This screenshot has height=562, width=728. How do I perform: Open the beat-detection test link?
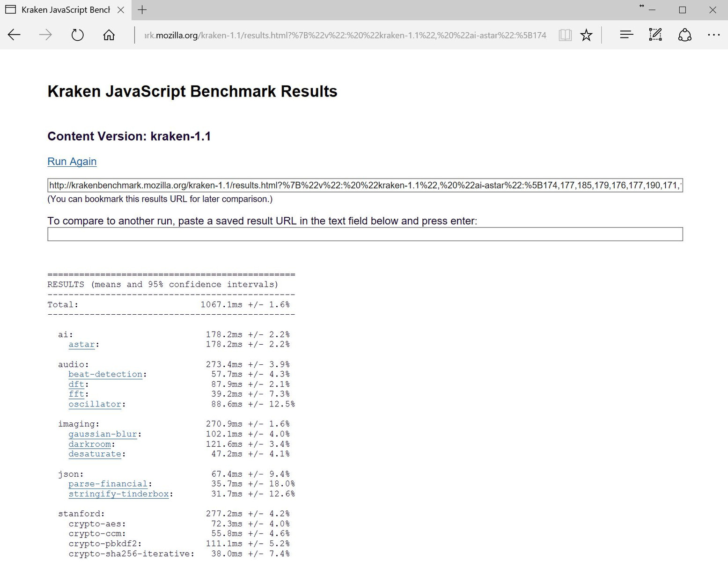(x=105, y=375)
